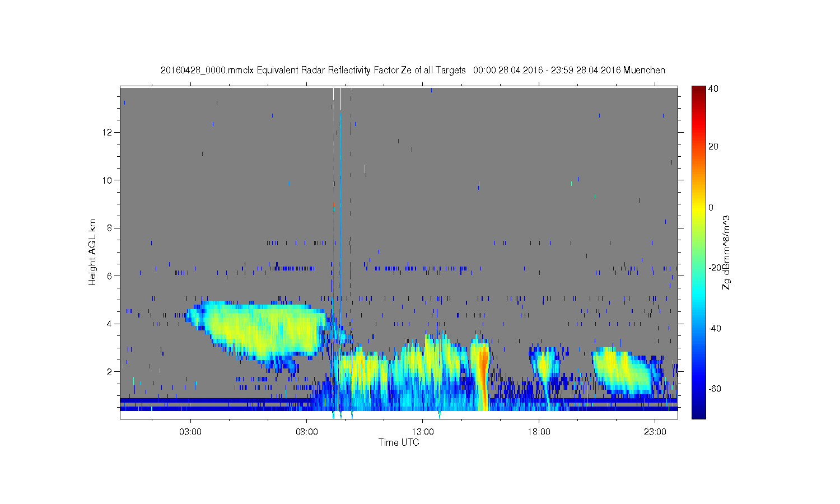Click the height axis tick label 10

pyautogui.click(x=108, y=180)
